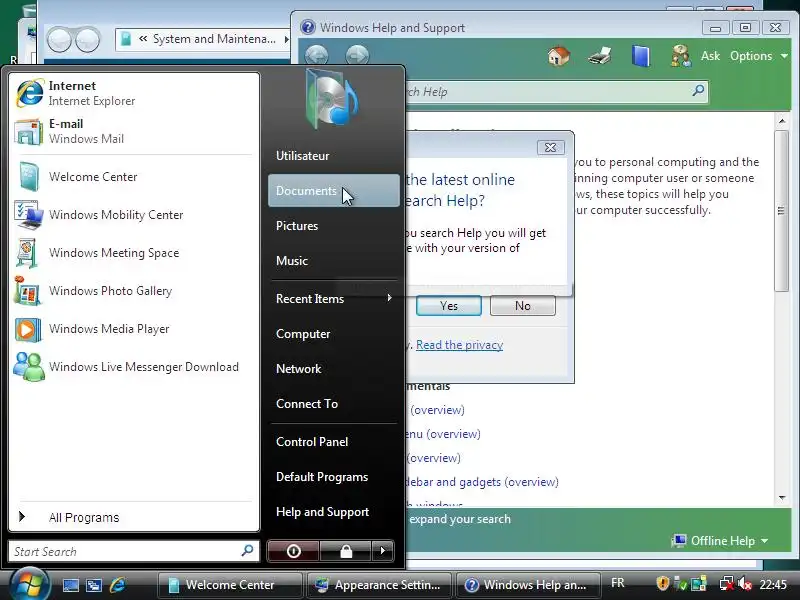Open the Options dropdown in Help
800x600 pixels.
tap(759, 56)
